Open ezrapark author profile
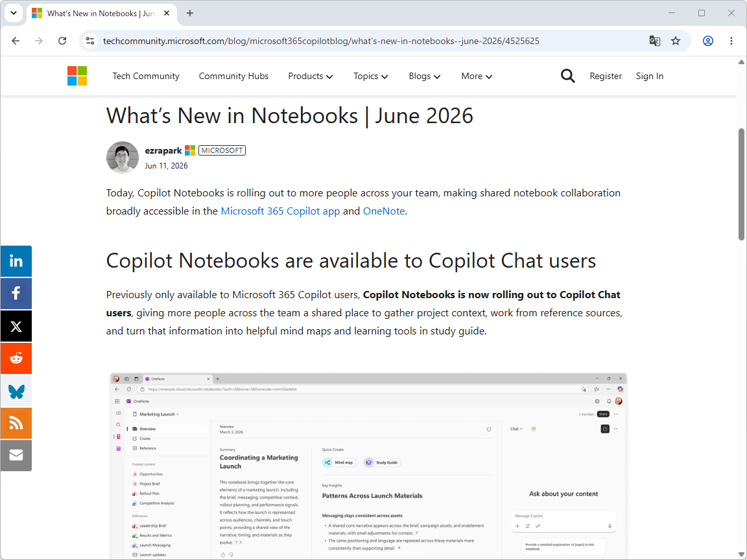The image size is (747, 560). 163,150
